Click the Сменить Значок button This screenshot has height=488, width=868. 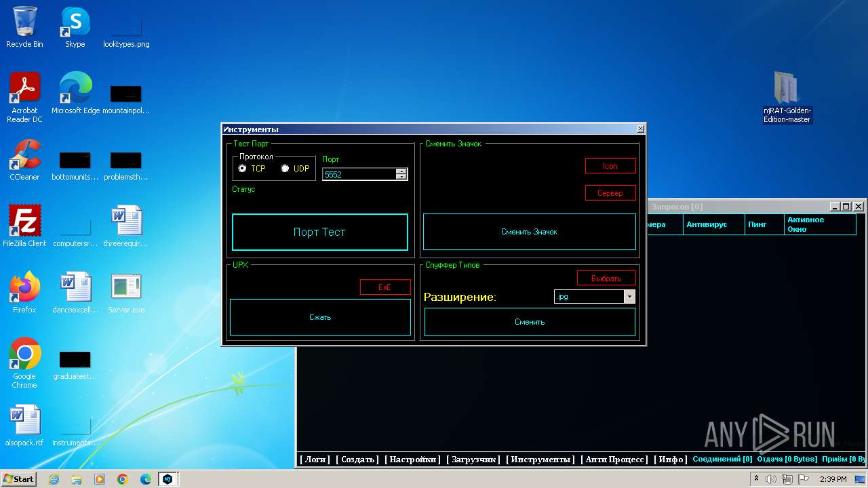(x=530, y=232)
